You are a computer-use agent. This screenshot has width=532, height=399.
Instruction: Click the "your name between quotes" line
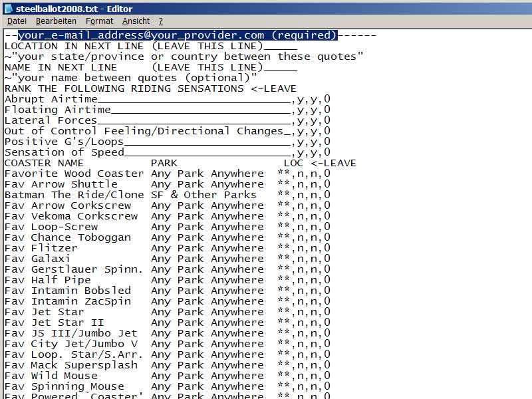tap(131, 78)
